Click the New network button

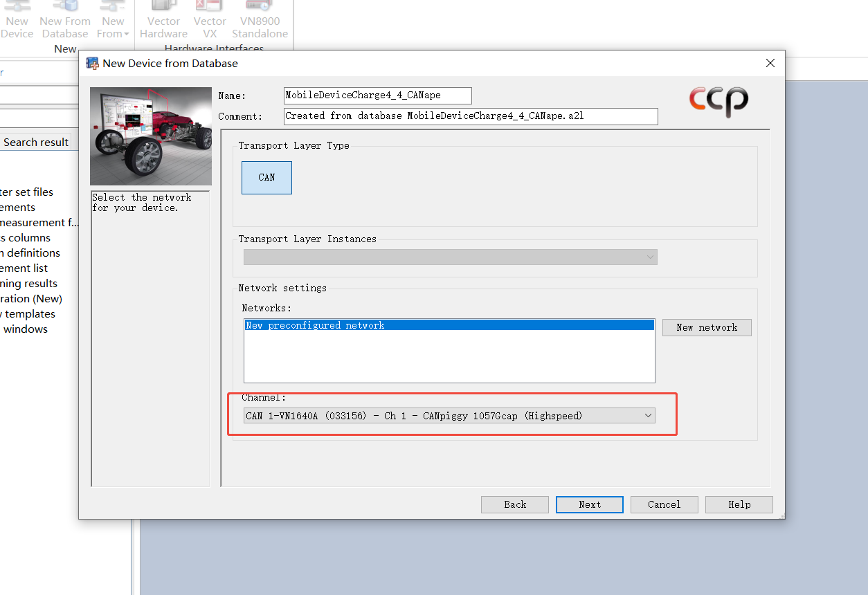[x=707, y=327]
